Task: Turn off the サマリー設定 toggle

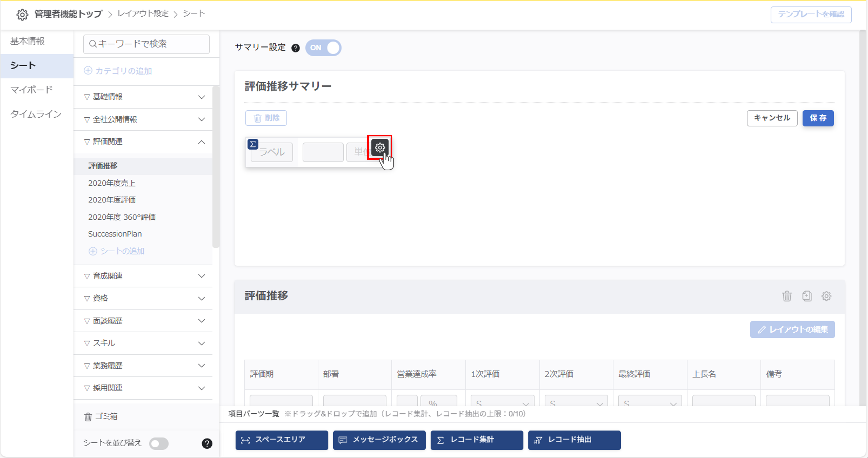Action: click(x=323, y=48)
